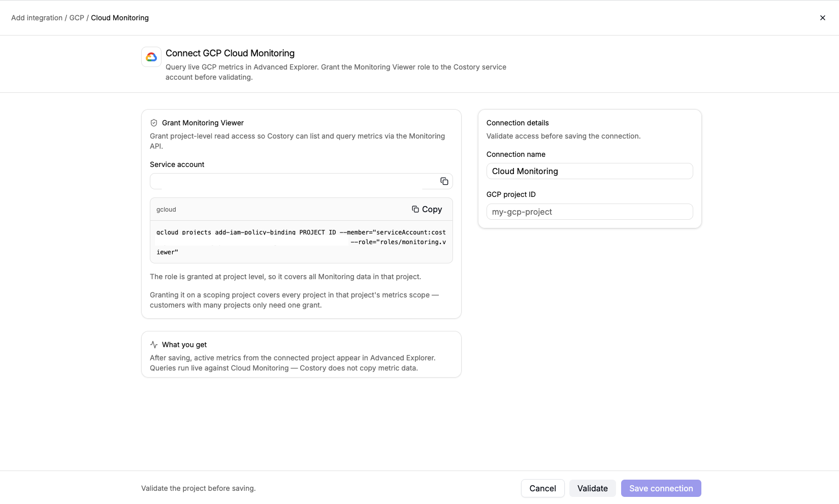Focus the Connection name field

(590, 171)
